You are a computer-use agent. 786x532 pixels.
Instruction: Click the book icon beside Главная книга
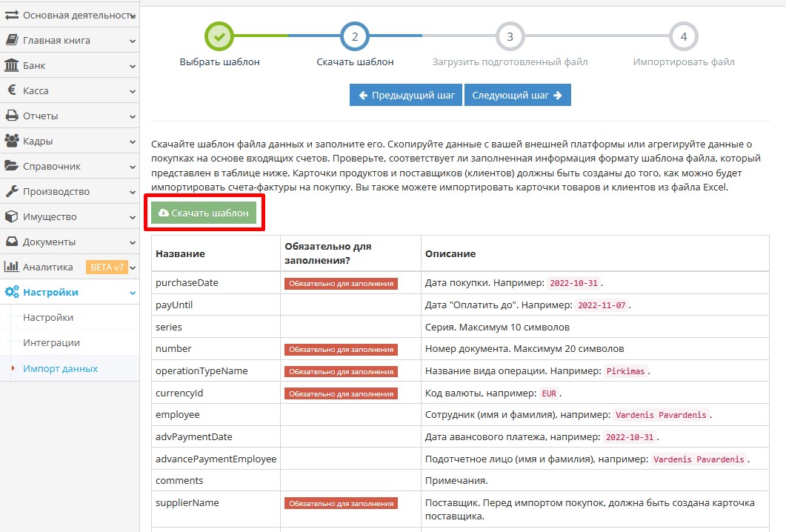coord(12,41)
